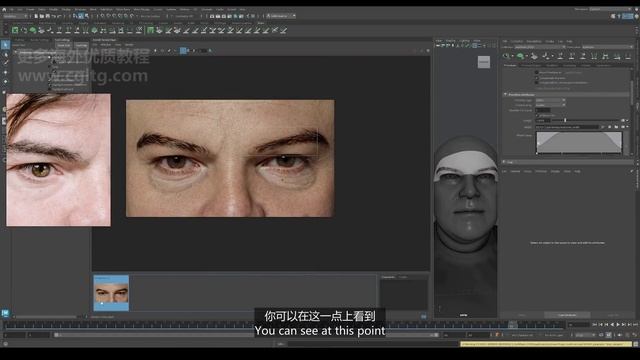
Task: Activate the Rotate tool in the toolbox
Action: click(5, 81)
